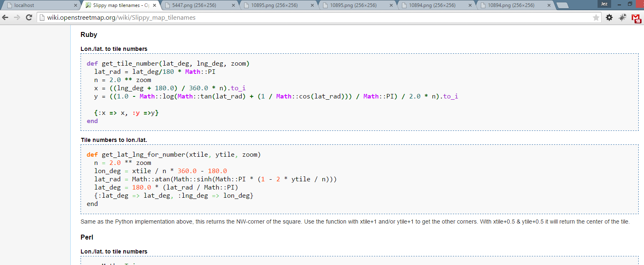Image resolution: width=644 pixels, height=265 pixels.
Task: Close the 5447.png tab
Action: [233, 5]
